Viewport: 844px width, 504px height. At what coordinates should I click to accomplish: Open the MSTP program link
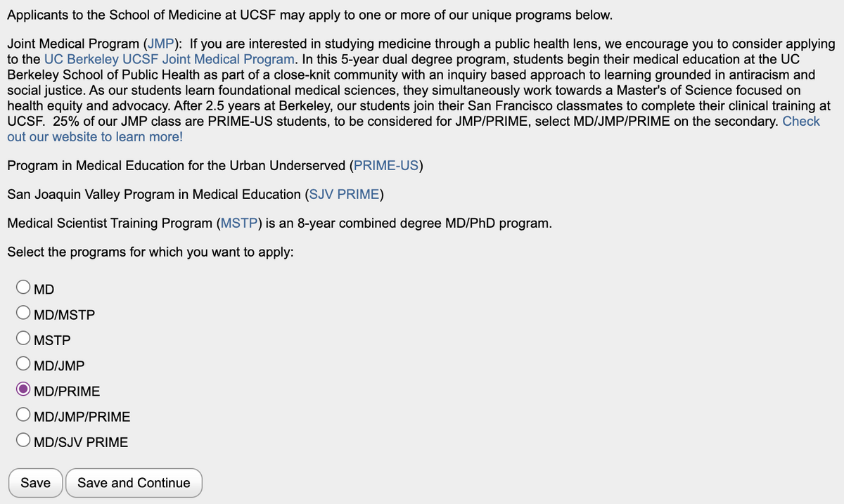(x=238, y=224)
